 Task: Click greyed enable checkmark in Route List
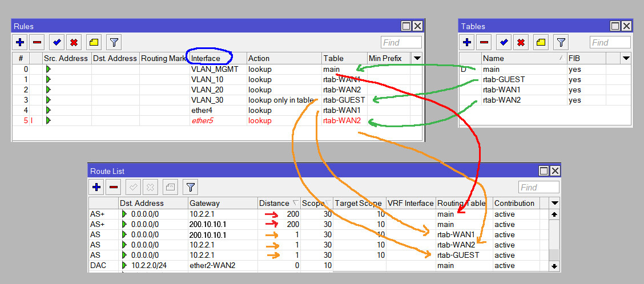pyautogui.click(x=133, y=187)
